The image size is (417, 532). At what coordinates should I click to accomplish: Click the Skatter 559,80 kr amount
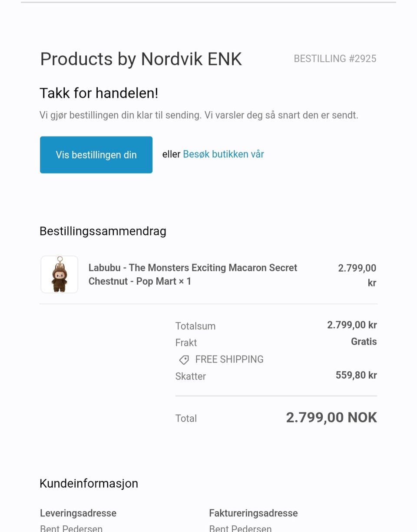356,375
